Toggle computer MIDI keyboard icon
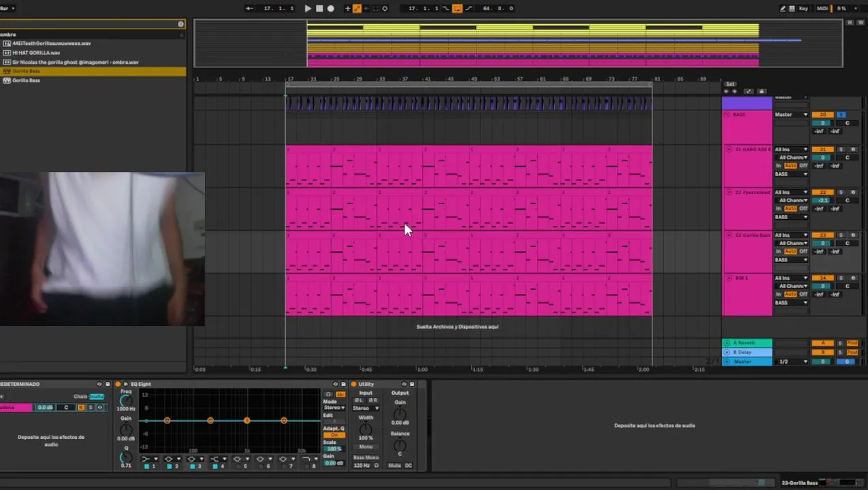The width and height of the screenshot is (868, 490). pyautogui.click(x=792, y=8)
